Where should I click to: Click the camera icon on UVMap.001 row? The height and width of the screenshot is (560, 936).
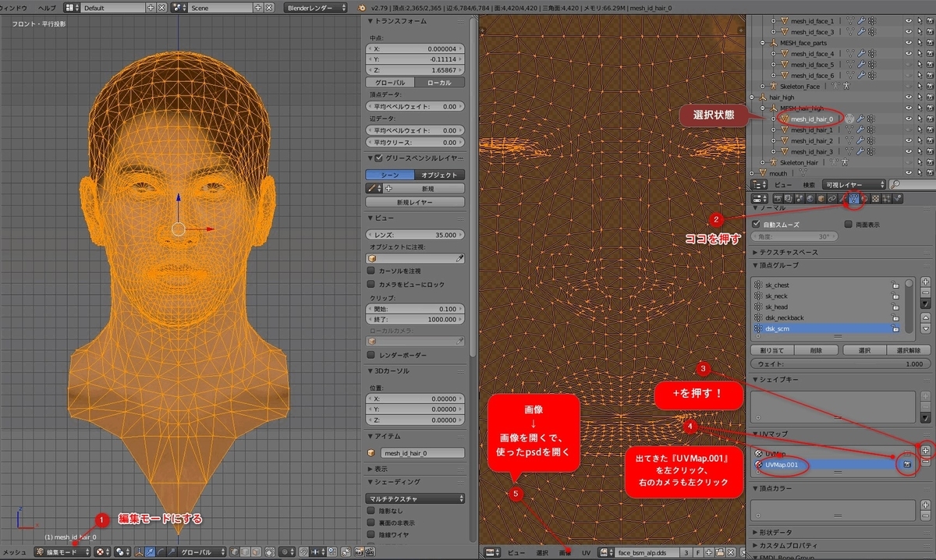pos(908,464)
